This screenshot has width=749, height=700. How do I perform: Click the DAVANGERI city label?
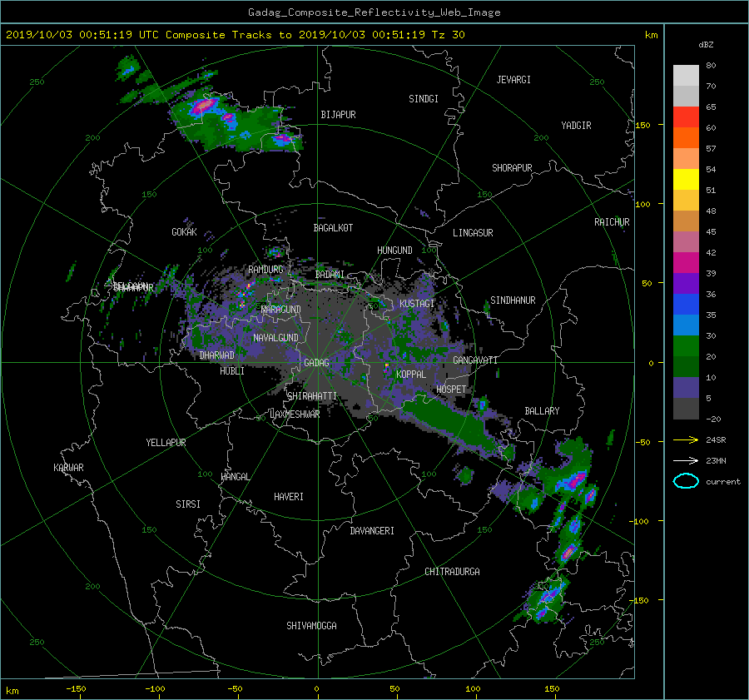(x=372, y=531)
